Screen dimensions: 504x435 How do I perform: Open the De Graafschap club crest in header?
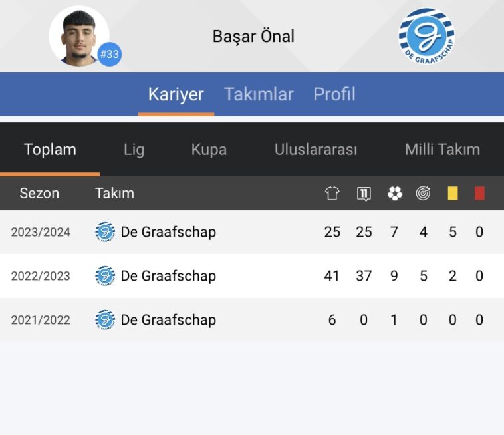[x=427, y=36]
